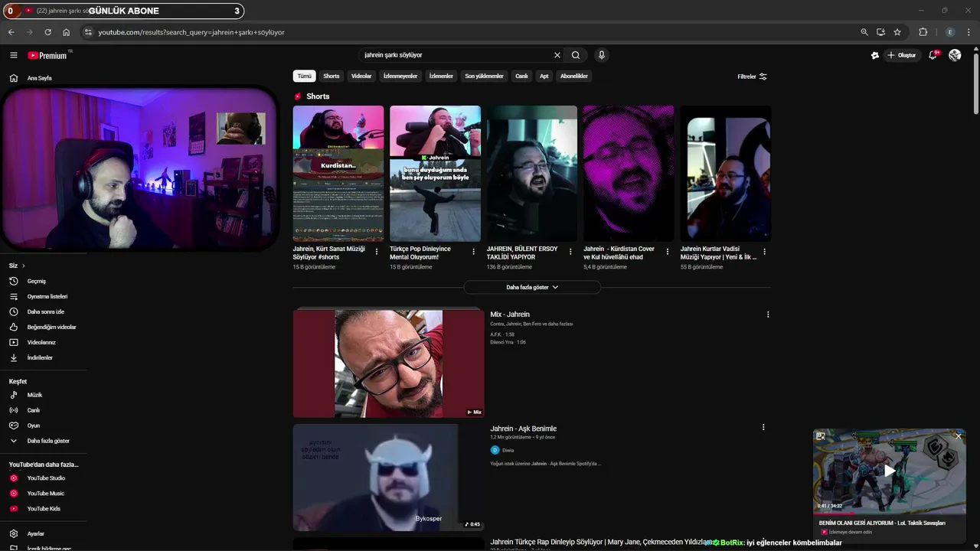Bookmark page with star icon

click(897, 32)
